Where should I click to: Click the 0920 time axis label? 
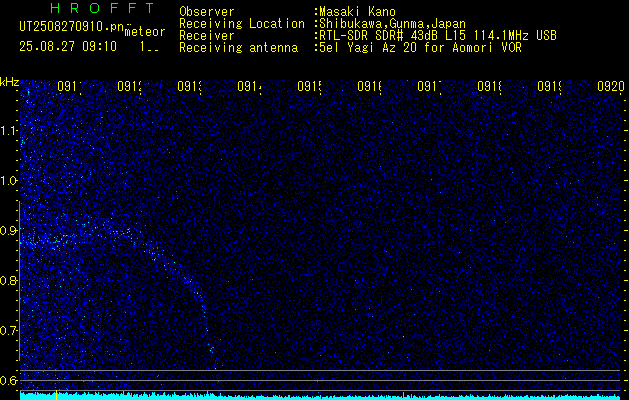tap(611, 87)
